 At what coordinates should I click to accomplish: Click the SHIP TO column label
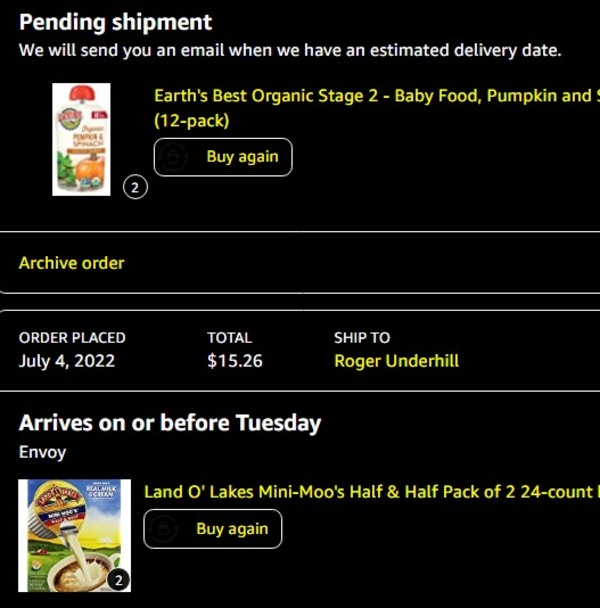(x=362, y=338)
